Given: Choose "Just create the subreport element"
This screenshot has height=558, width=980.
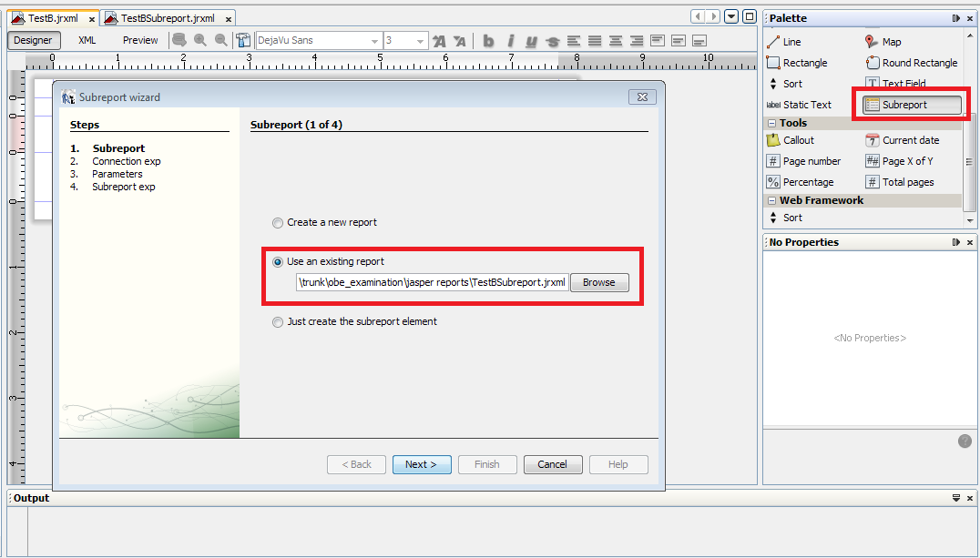Looking at the screenshot, I should [278, 321].
